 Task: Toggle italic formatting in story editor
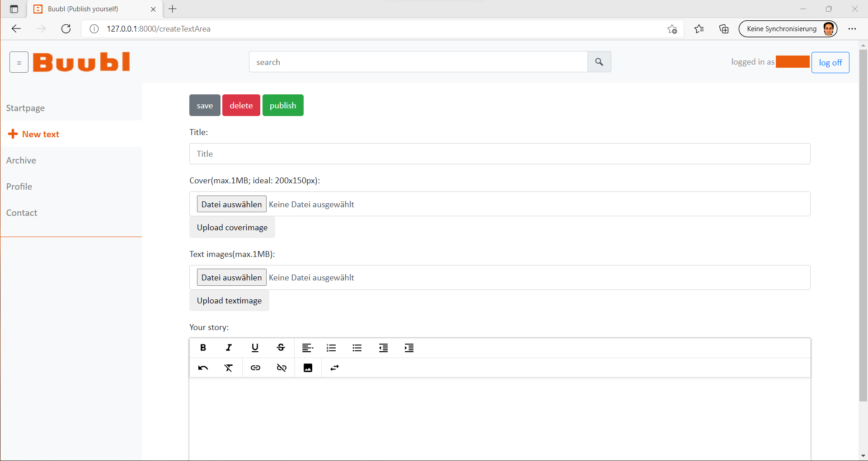(x=229, y=348)
